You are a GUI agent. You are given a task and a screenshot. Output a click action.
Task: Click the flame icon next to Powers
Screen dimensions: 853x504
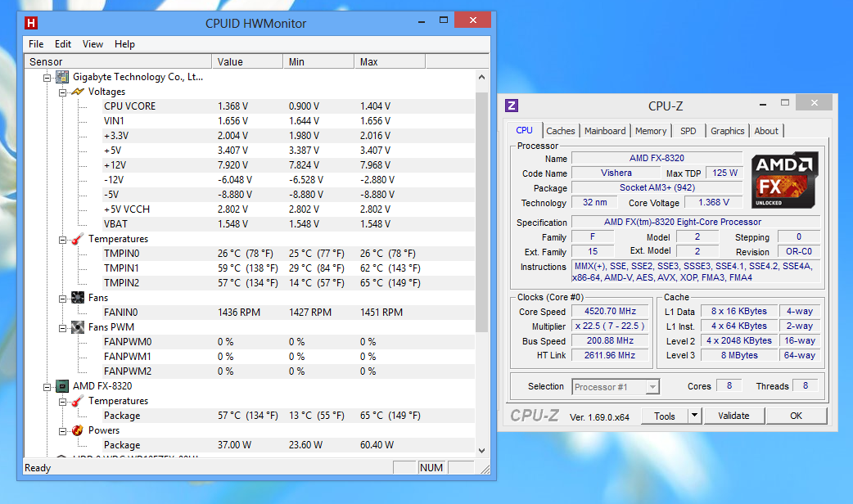tap(78, 430)
